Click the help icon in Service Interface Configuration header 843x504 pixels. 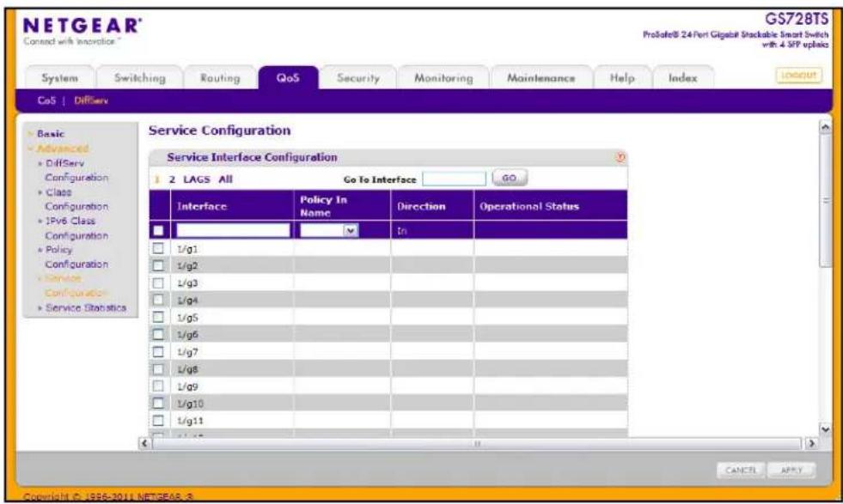pos(620,157)
